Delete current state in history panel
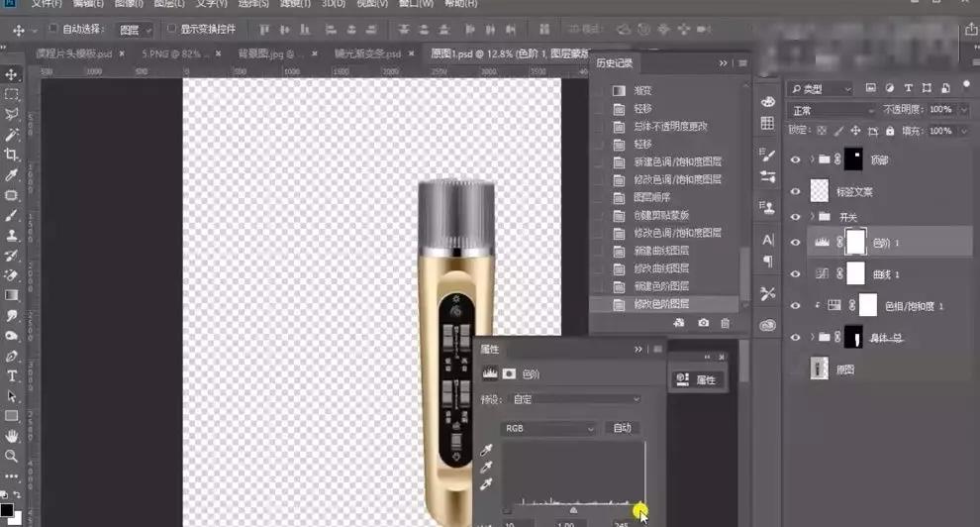This screenshot has height=527, width=980. (725, 323)
